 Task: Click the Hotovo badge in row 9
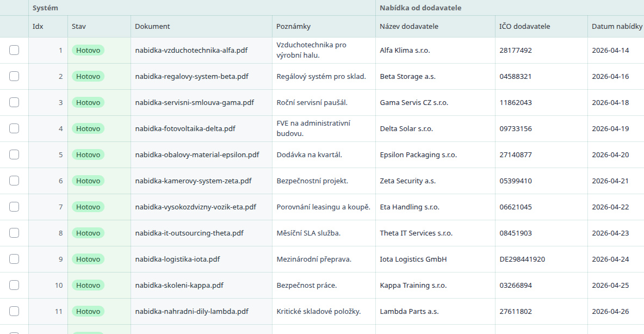[x=88, y=259]
